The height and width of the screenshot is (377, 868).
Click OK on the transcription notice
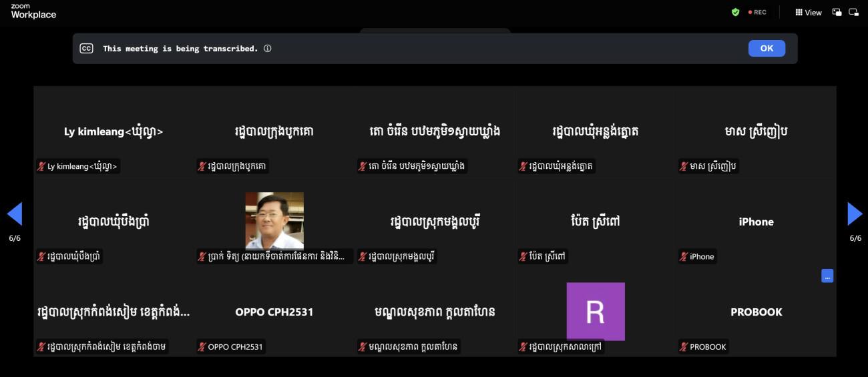pyautogui.click(x=767, y=48)
